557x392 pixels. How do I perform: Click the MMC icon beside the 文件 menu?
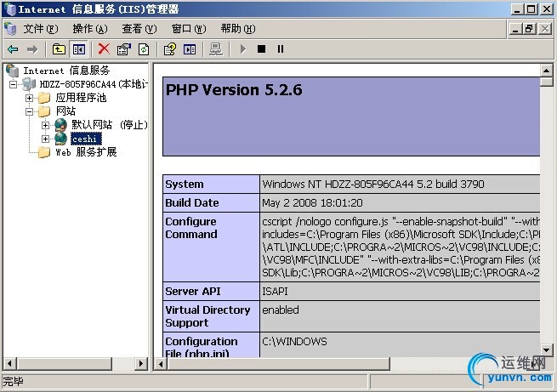pos(11,29)
